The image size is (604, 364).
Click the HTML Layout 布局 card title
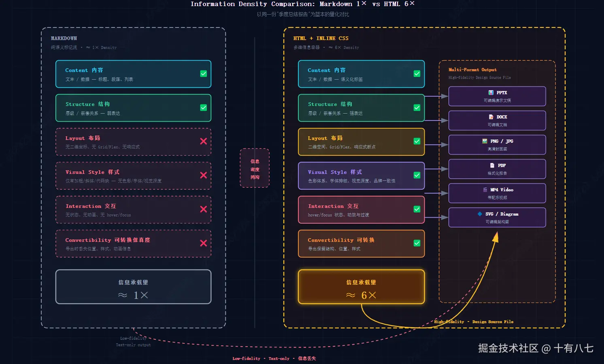click(x=325, y=138)
